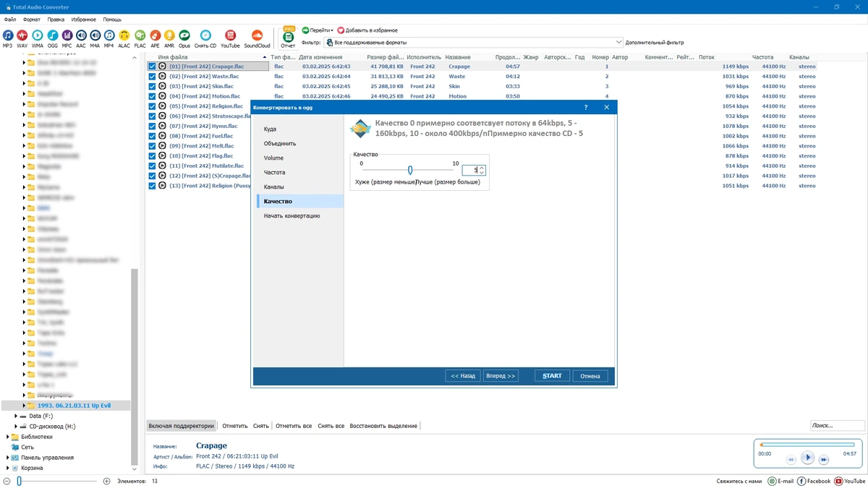
Task: Open the Помощь menu
Action: click(112, 20)
